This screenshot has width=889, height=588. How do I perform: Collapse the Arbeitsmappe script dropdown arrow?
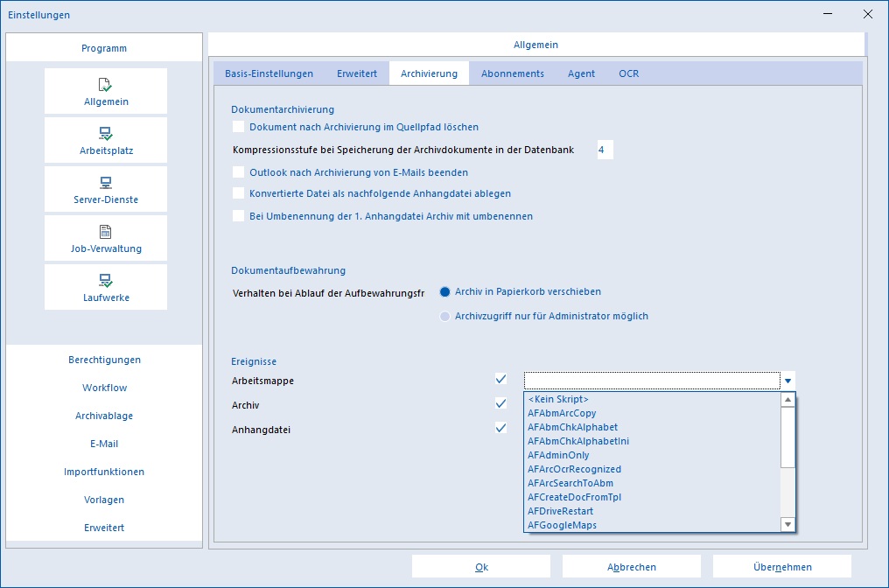[787, 381]
